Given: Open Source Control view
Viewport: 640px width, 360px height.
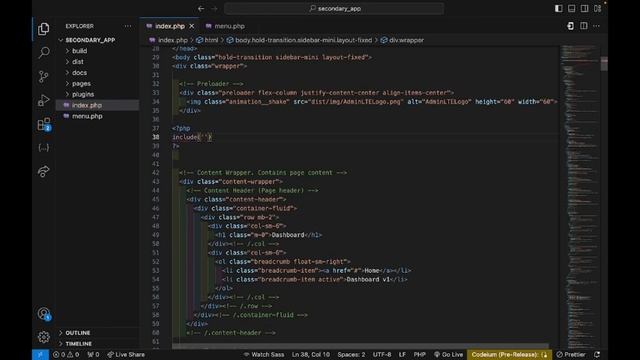Looking at the screenshot, I should point(44,76).
